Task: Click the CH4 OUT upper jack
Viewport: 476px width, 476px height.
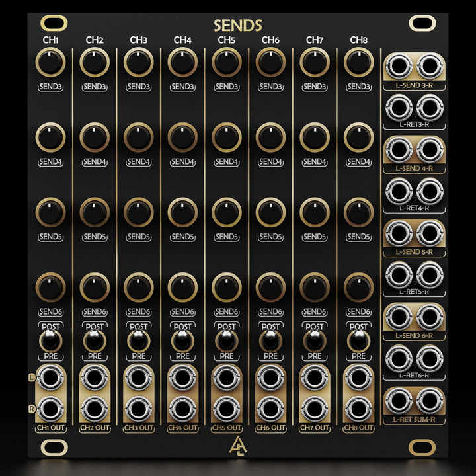Action: [x=182, y=377]
